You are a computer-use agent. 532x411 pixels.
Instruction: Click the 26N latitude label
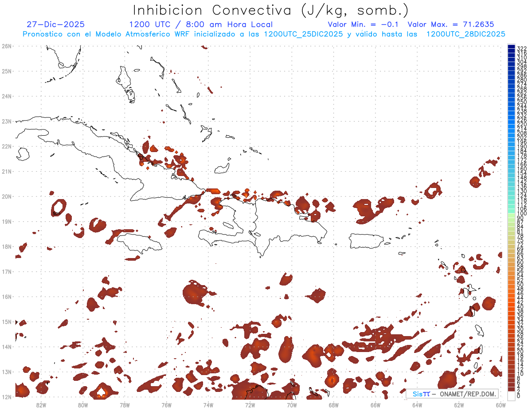click(6, 46)
